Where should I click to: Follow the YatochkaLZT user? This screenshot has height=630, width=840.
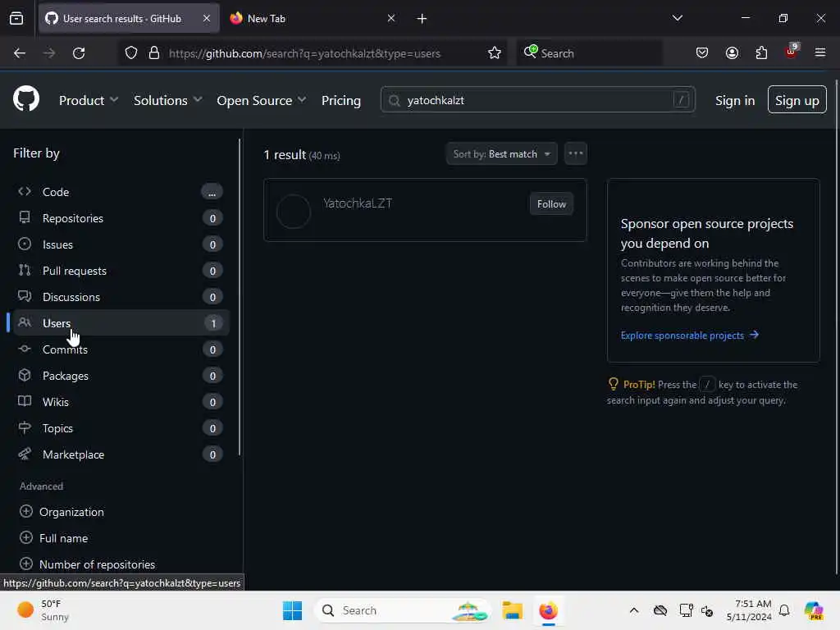tap(551, 204)
